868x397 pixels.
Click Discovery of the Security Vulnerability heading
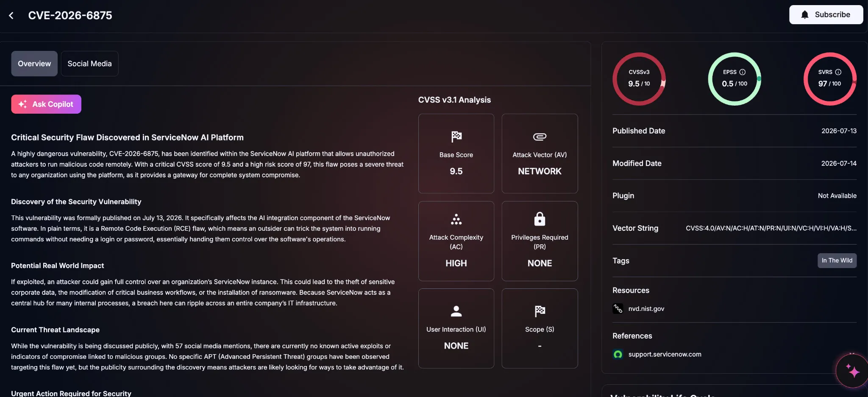point(76,202)
